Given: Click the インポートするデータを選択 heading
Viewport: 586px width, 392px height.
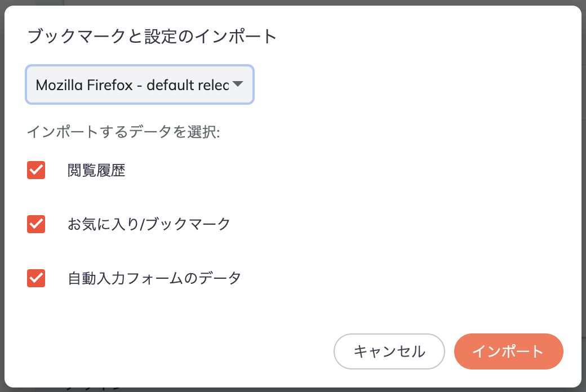Looking at the screenshot, I should pos(123,132).
